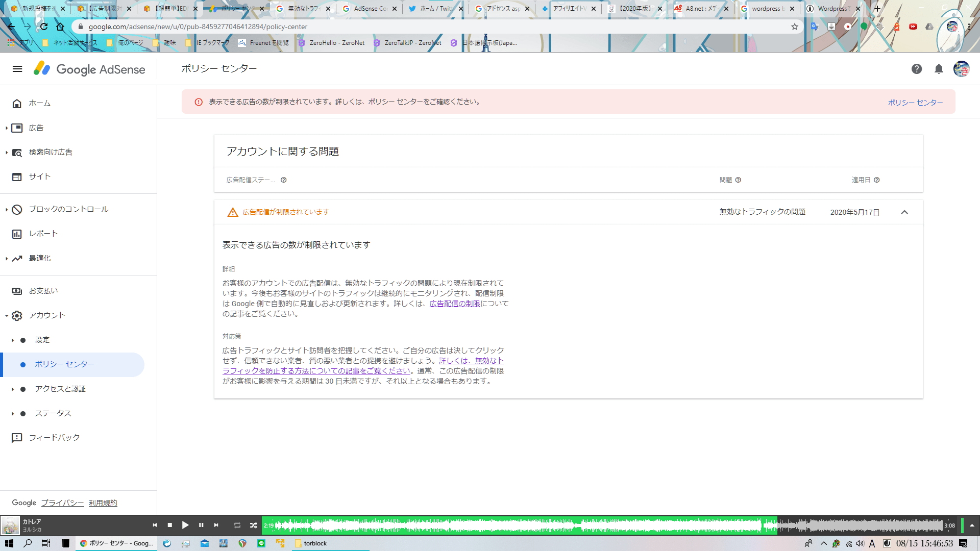Screen dimensions: 980x551
Task: Click Policy Center link in red banner
Action: 915,103
